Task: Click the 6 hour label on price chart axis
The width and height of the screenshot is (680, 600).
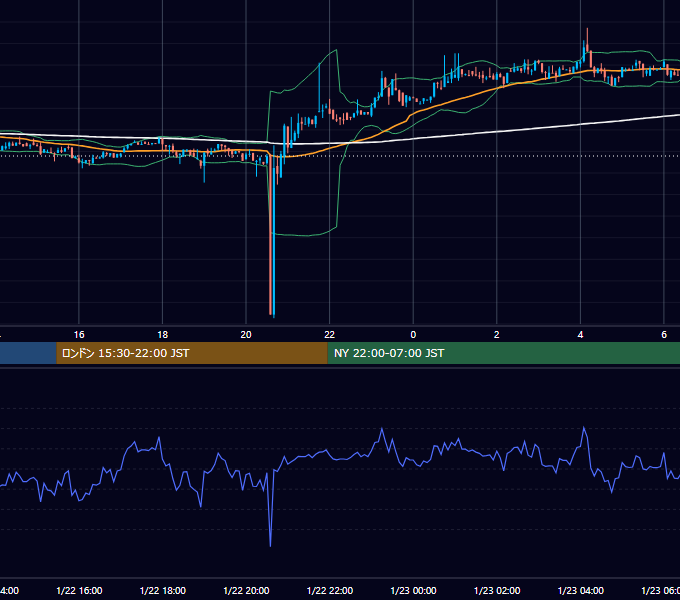Action: pos(664,335)
